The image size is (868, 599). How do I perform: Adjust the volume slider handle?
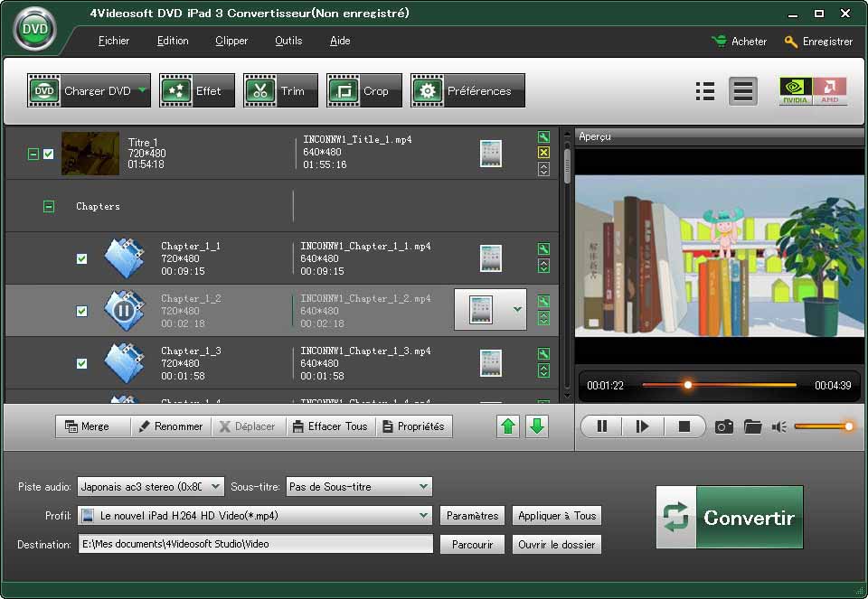(848, 426)
